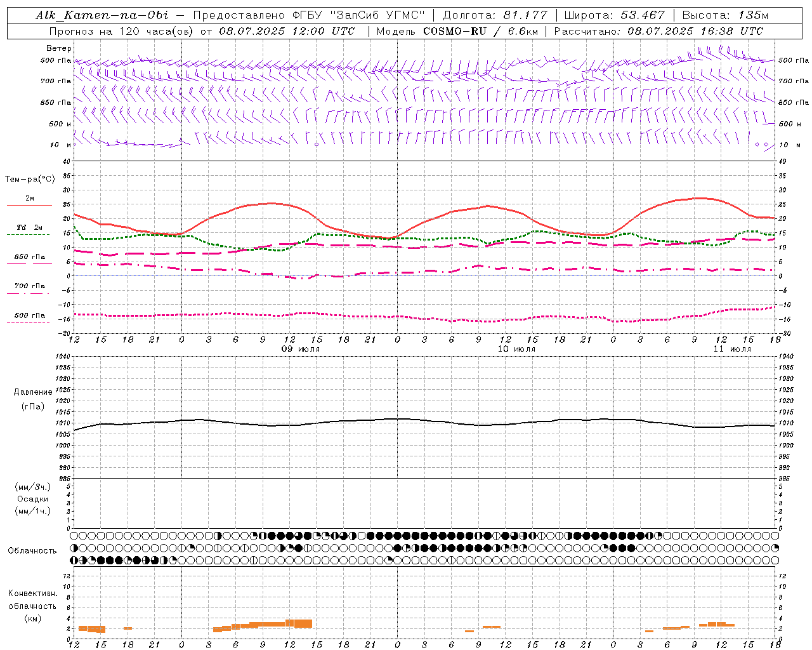Click the station name Alk_Kamen-na-Obi
This screenshot has width=812, height=650.
click(102, 15)
